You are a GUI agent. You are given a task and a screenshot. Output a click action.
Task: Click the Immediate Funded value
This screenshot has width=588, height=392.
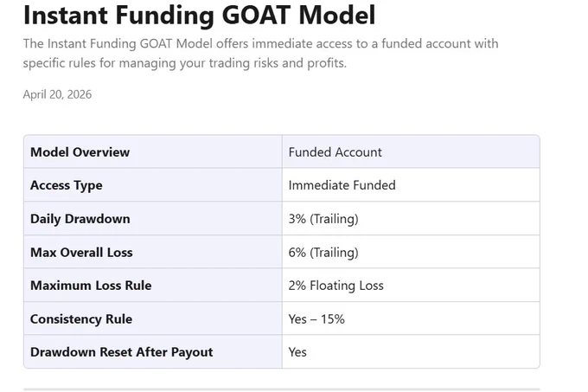point(342,185)
